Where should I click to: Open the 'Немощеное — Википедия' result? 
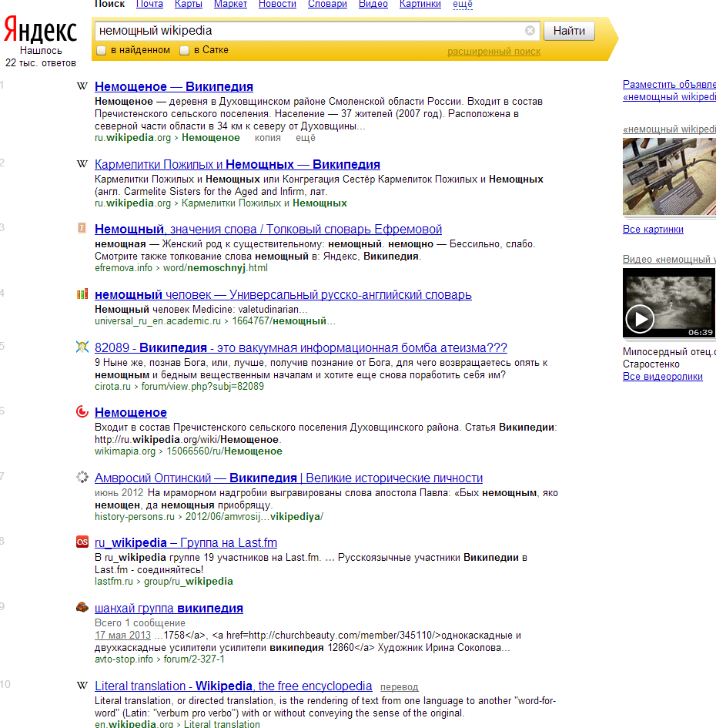173,86
